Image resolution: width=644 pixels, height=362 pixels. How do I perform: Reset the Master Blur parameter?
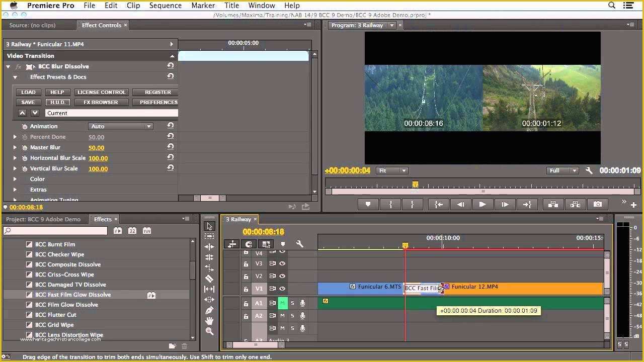(x=171, y=147)
